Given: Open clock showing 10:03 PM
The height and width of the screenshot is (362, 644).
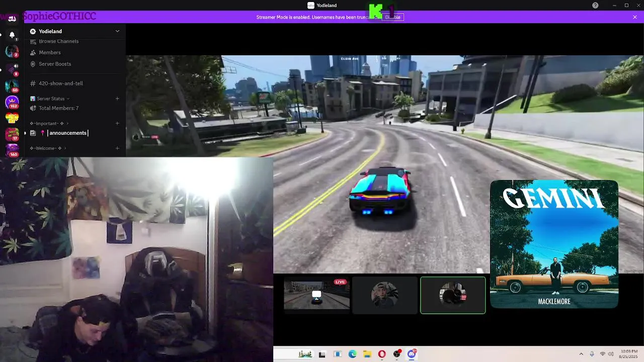Looking at the screenshot, I should coord(629,354).
